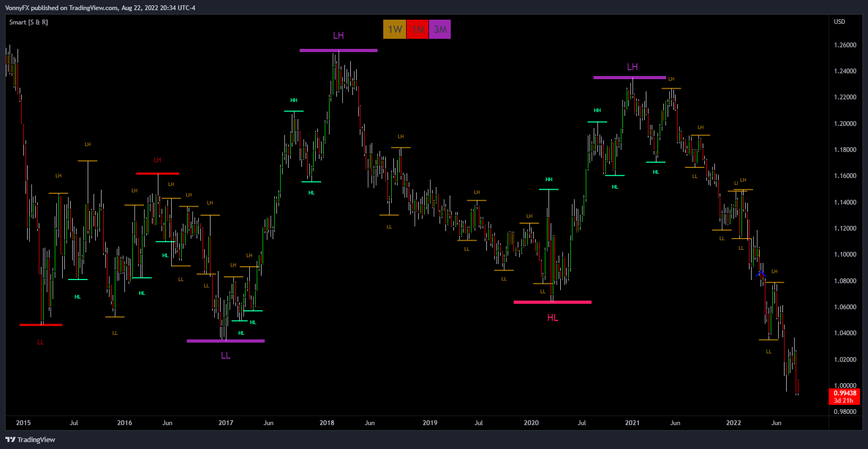Screen dimensions: 868x449
Task: Select the purple 3M timeframe label
Action: coord(440,29)
